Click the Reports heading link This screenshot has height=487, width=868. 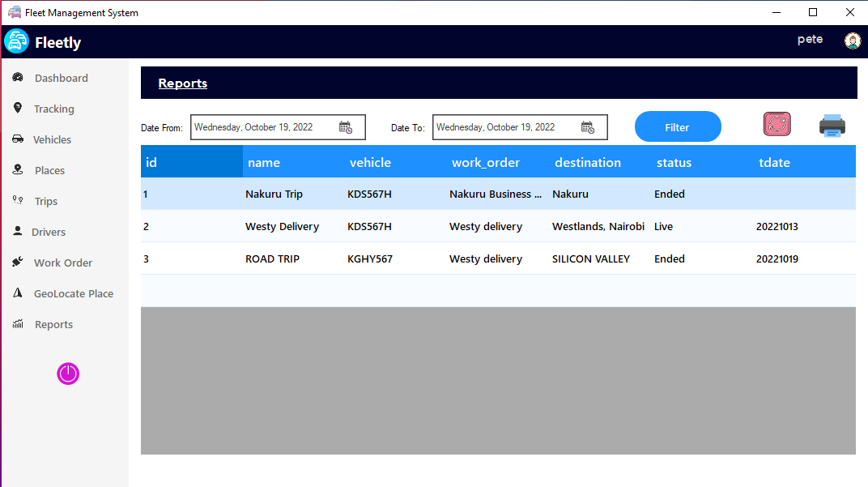[182, 83]
